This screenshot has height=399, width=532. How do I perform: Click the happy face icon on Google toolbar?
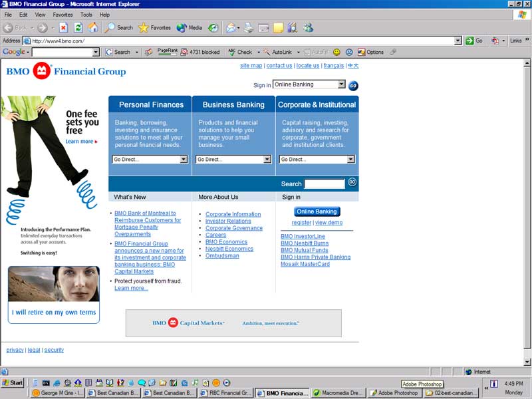(336, 52)
